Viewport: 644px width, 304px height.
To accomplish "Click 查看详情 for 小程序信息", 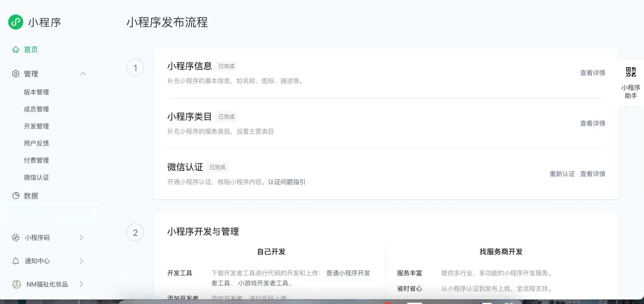I will pyautogui.click(x=592, y=73).
